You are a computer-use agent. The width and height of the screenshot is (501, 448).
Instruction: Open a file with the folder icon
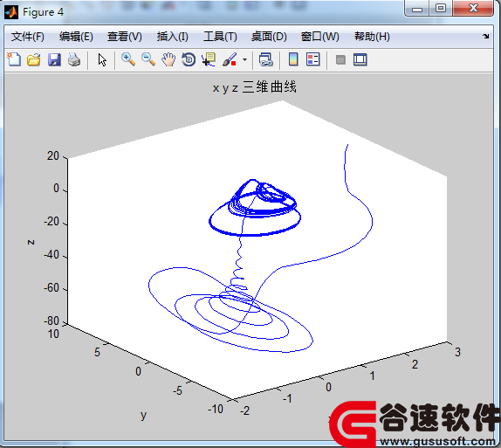(34, 59)
